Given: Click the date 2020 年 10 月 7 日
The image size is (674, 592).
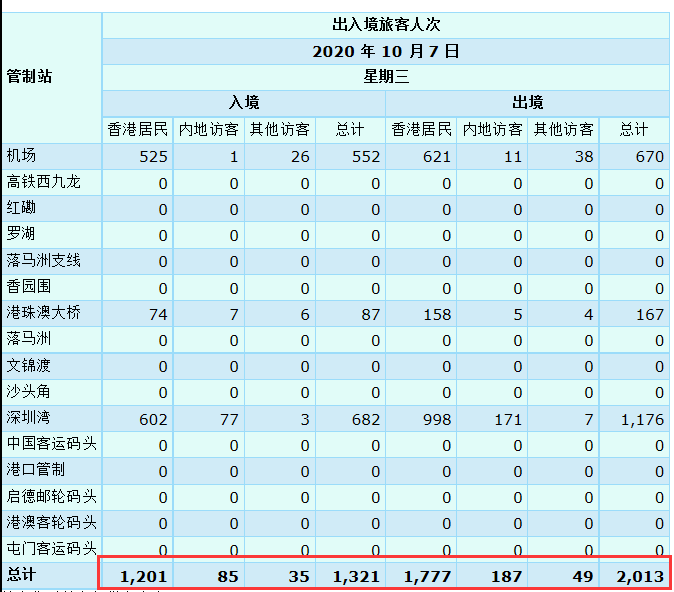Looking at the screenshot, I should click(386, 52).
